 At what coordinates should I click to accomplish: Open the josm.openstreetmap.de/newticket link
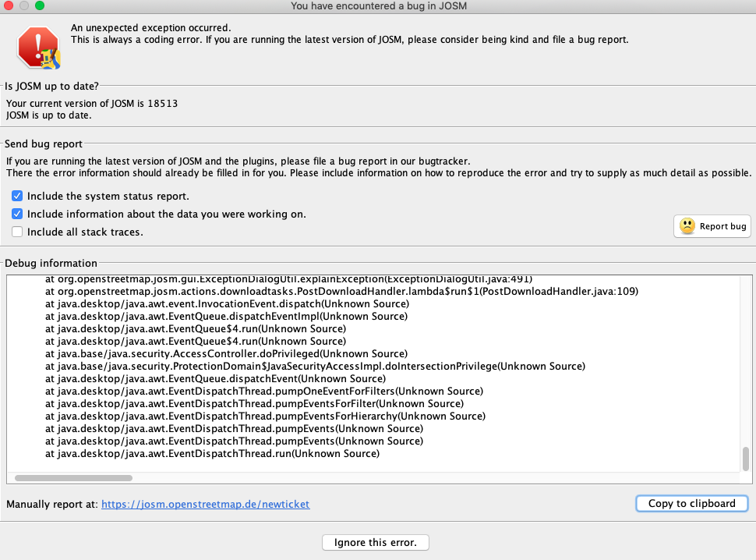tap(206, 504)
